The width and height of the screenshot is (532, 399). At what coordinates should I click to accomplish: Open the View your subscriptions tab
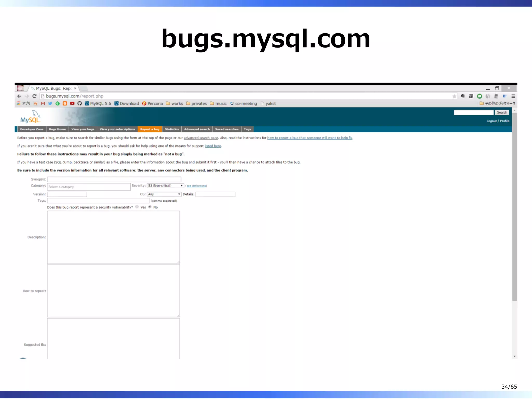tap(117, 129)
